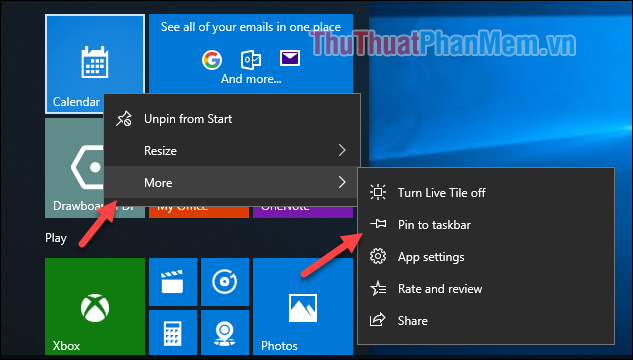Choose Rate and review
The height and width of the screenshot is (360, 633).
pyautogui.click(x=486, y=289)
